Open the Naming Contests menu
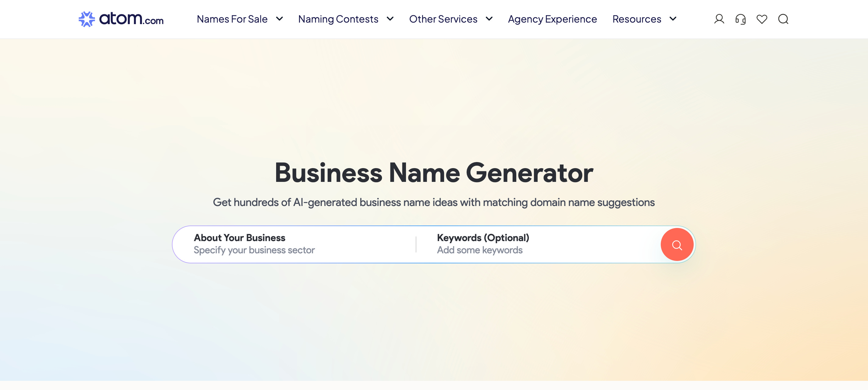The height and width of the screenshot is (390, 868). (x=338, y=19)
